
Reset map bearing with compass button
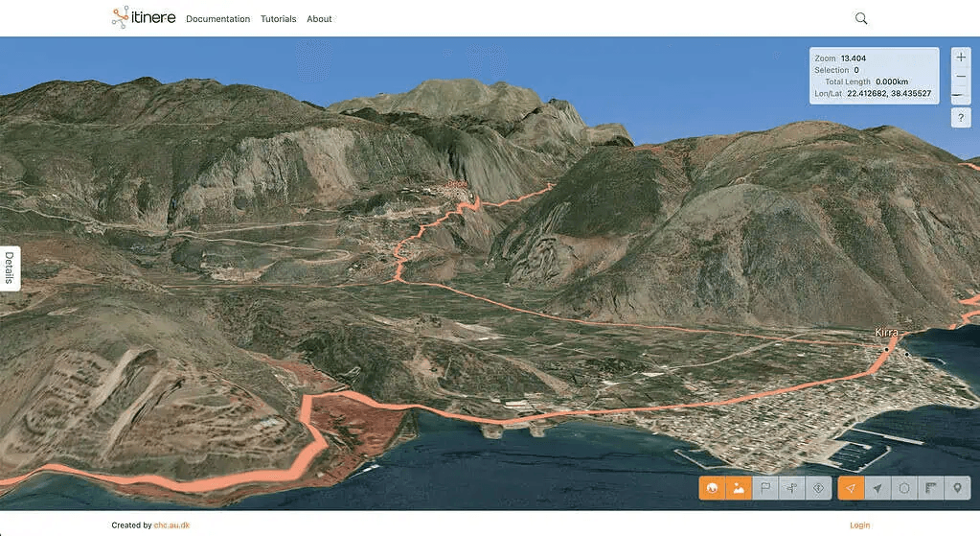(x=961, y=96)
